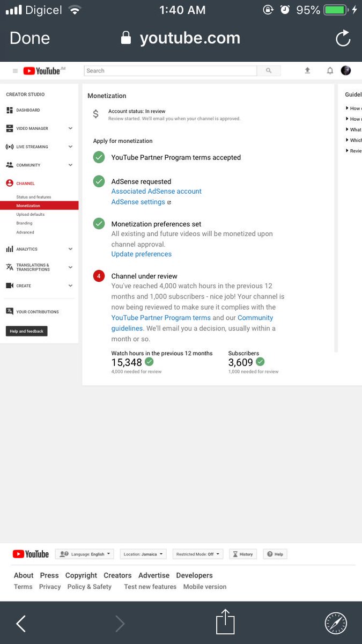Click the Community guidelines link

pos(192,323)
